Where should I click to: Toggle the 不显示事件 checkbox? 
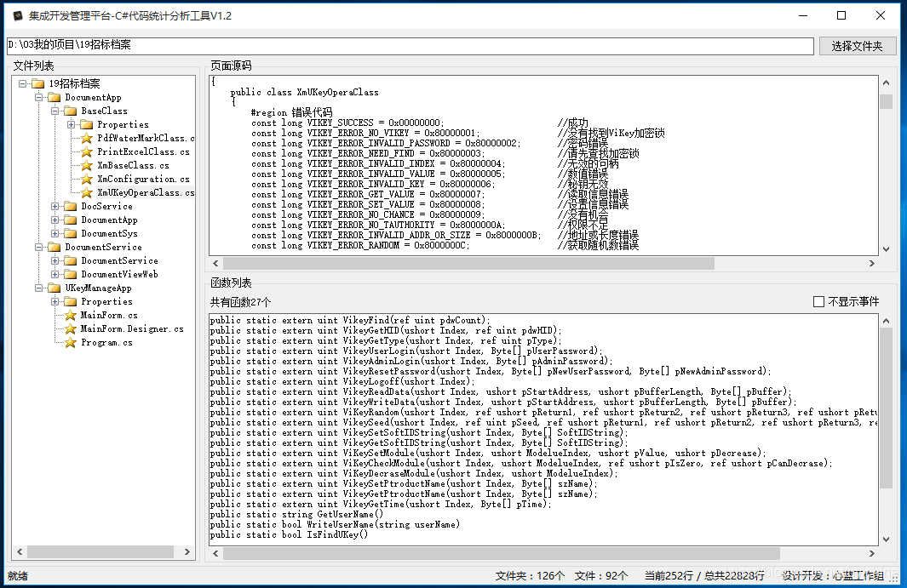(x=818, y=301)
